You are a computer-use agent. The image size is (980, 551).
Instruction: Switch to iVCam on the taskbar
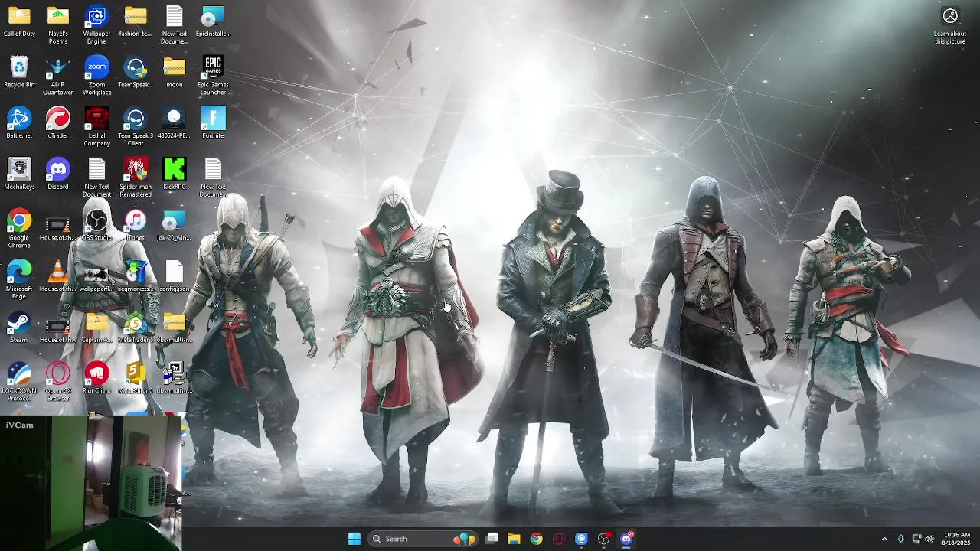(x=582, y=539)
